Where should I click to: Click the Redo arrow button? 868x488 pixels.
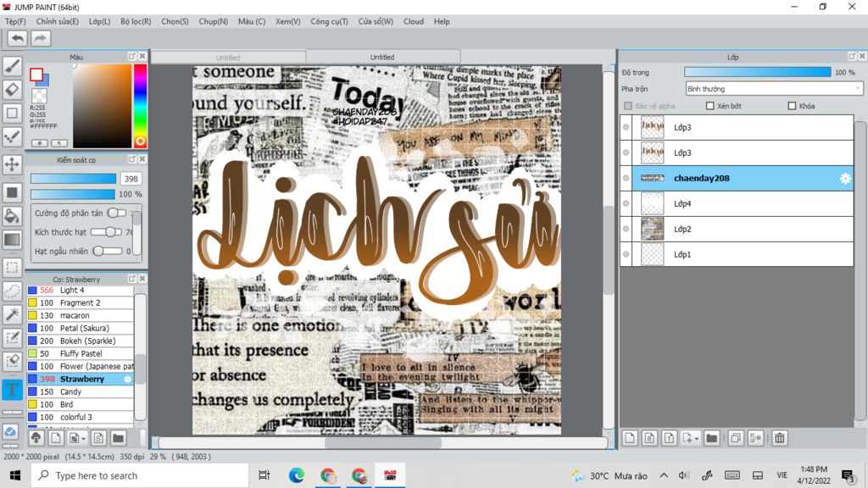coord(40,38)
